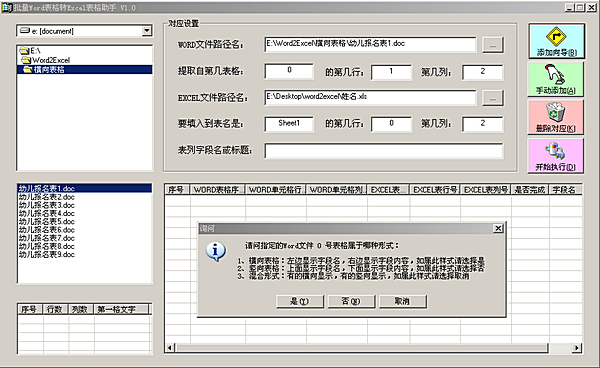Click the left arrow of horizontal scrollbar
This screenshot has width=600, height=368.
[170, 348]
